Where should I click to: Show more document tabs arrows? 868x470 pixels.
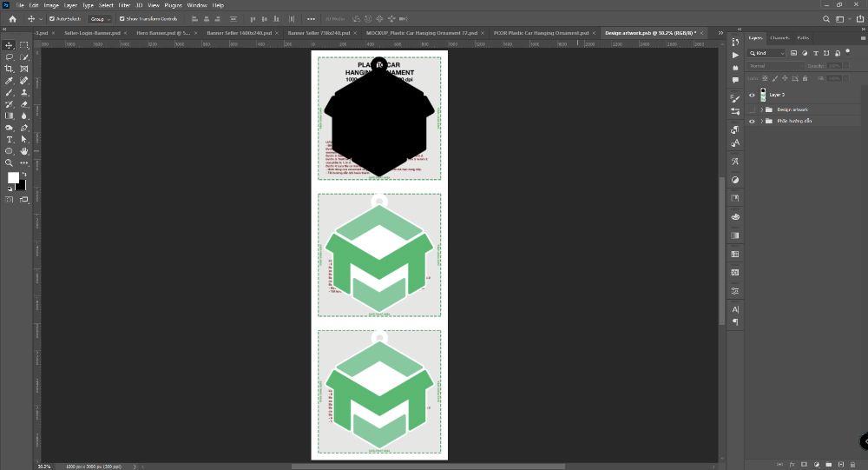[x=720, y=33]
